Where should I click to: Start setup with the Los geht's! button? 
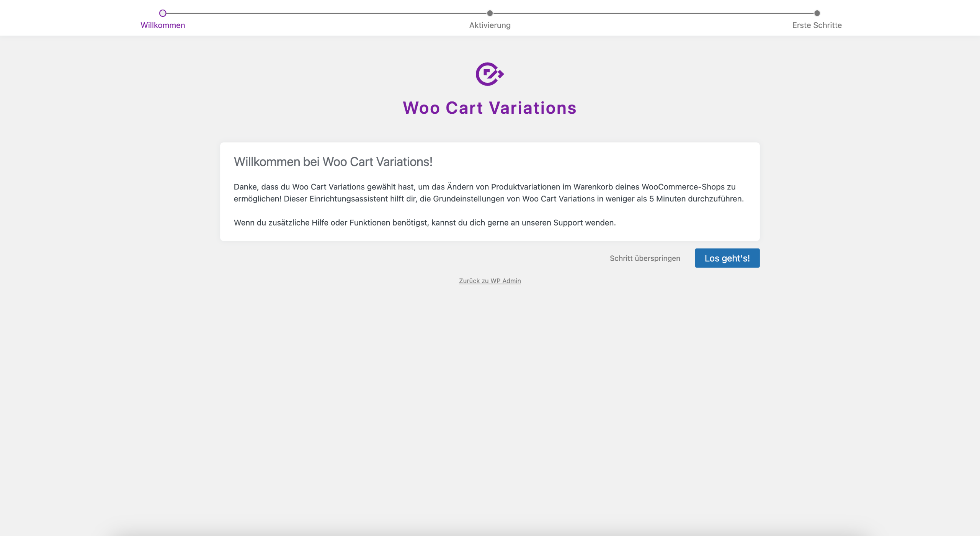tap(727, 258)
